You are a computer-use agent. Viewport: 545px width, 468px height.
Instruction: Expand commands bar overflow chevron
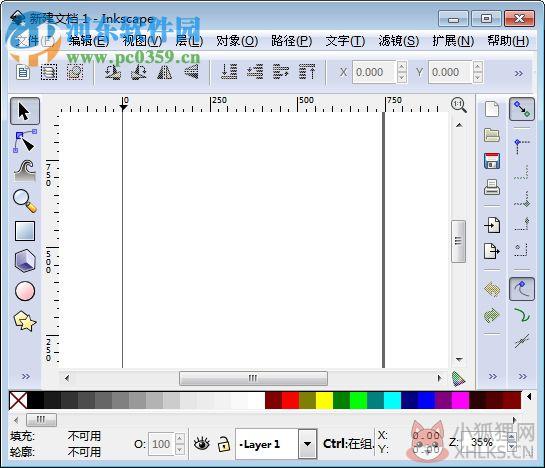tap(493, 376)
